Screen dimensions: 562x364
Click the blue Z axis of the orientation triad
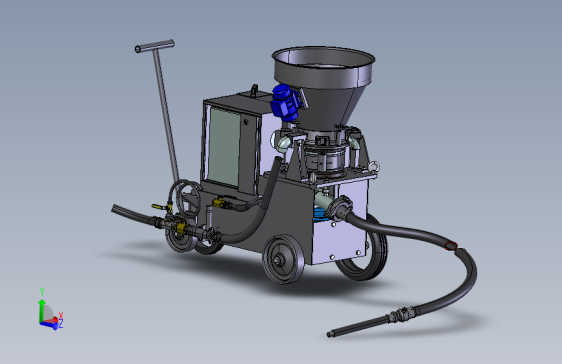tap(49, 325)
